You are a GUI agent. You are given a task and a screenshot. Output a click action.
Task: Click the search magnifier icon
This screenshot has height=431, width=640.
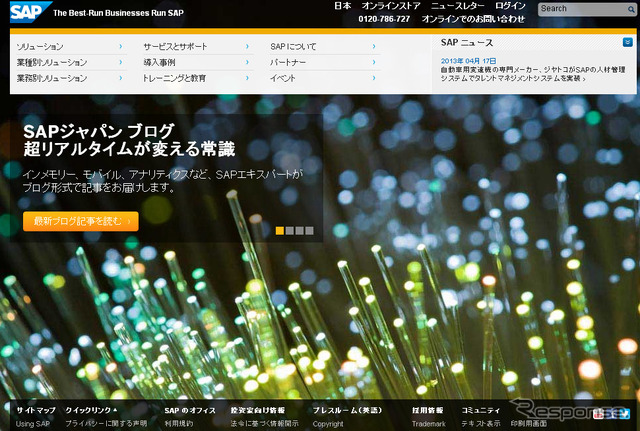(x=631, y=9)
